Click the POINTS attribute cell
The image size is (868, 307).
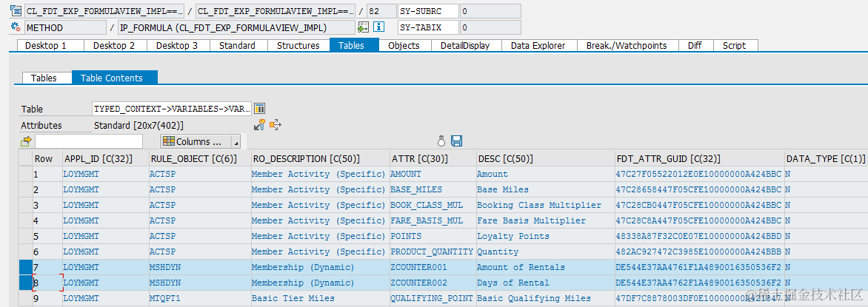[433, 236]
